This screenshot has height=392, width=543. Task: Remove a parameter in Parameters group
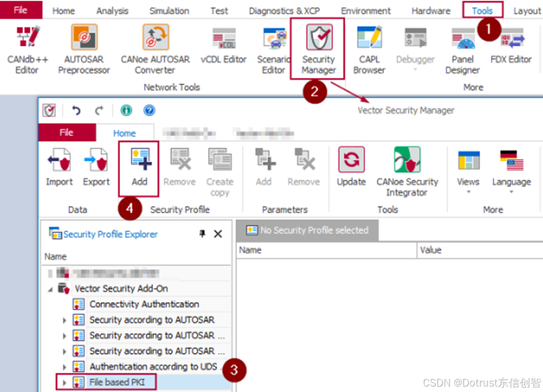(x=303, y=168)
